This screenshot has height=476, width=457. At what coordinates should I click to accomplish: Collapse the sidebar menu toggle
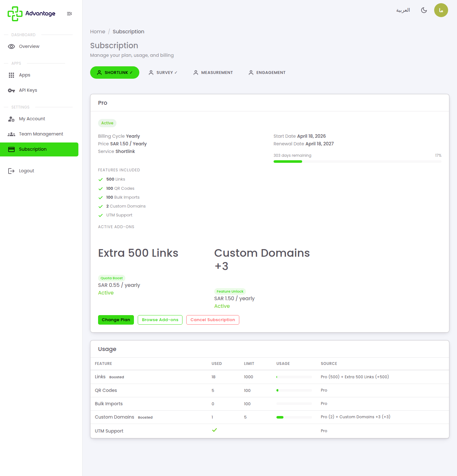[70, 14]
